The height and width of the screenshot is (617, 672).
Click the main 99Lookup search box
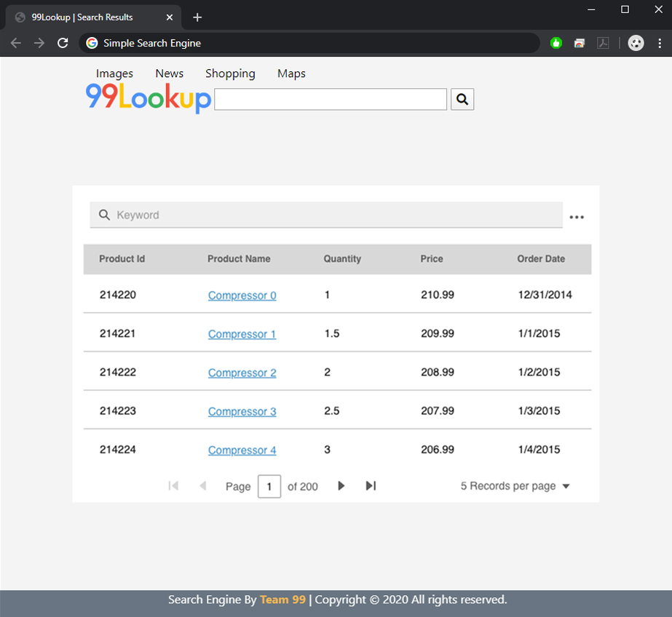click(x=331, y=100)
